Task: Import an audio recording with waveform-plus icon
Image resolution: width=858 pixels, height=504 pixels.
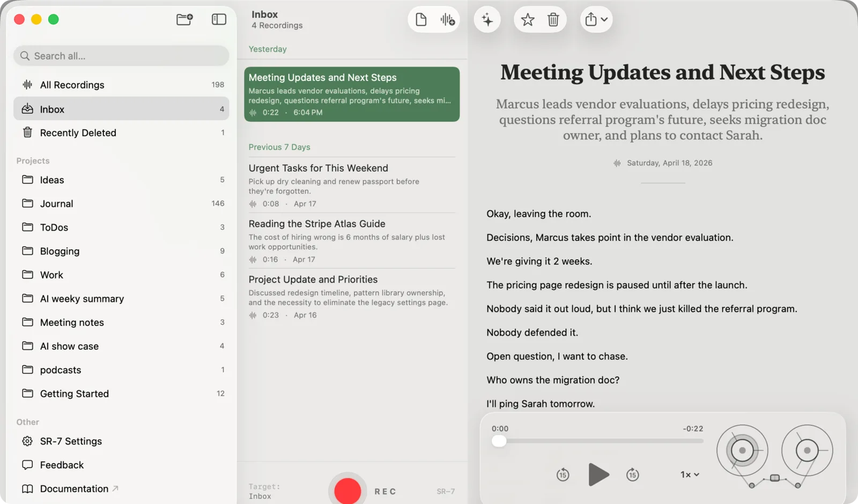Action: click(x=447, y=20)
